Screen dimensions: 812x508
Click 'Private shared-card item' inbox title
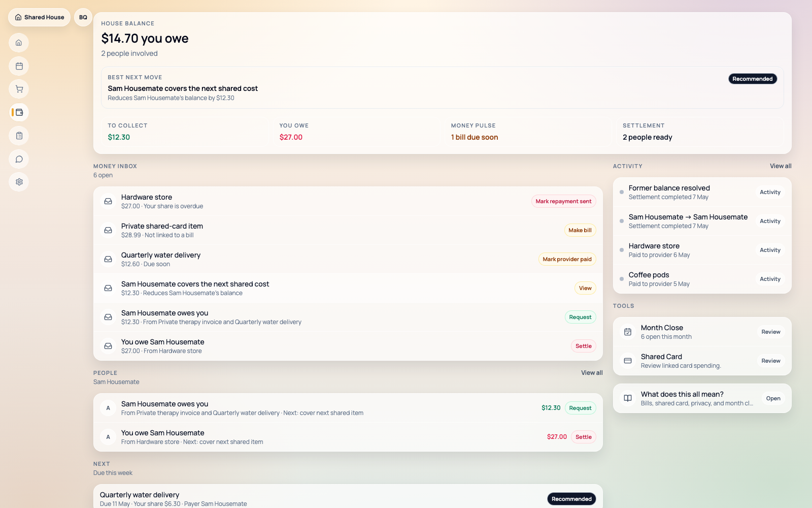click(162, 226)
